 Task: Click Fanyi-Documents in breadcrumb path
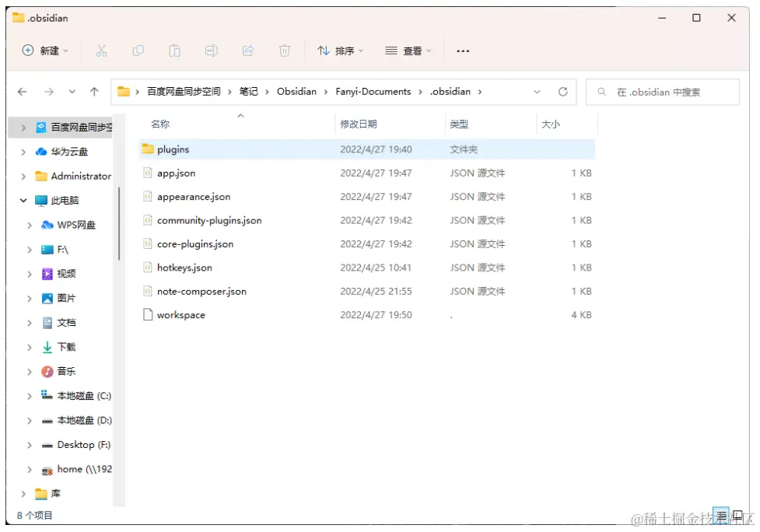coord(373,92)
